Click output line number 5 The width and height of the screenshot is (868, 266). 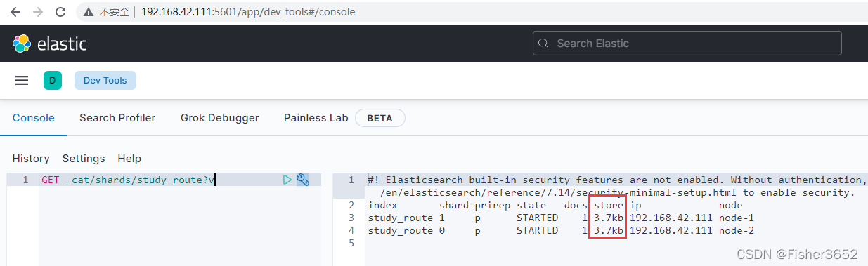pyautogui.click(x=351, y=244)
